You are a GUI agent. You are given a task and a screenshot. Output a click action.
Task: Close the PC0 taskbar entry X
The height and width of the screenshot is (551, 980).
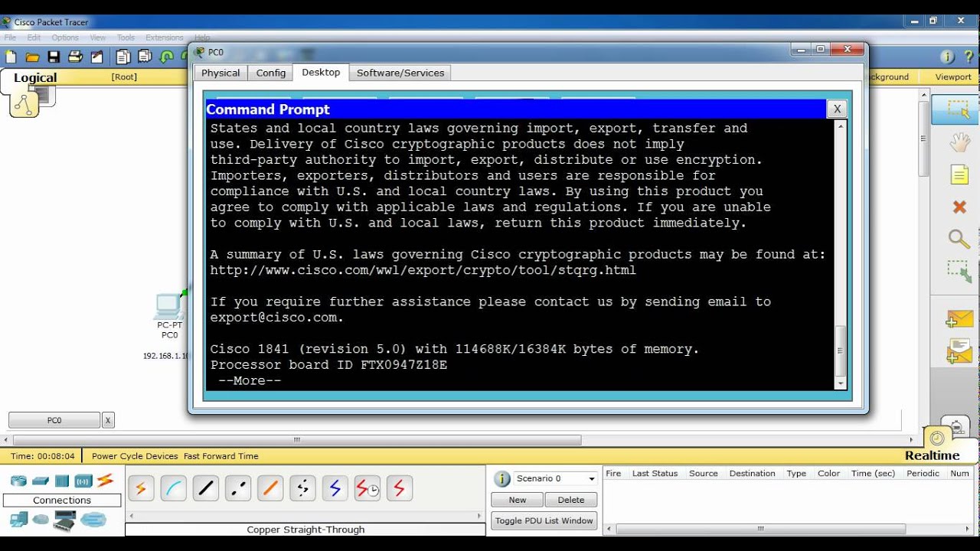click(108, 420)
